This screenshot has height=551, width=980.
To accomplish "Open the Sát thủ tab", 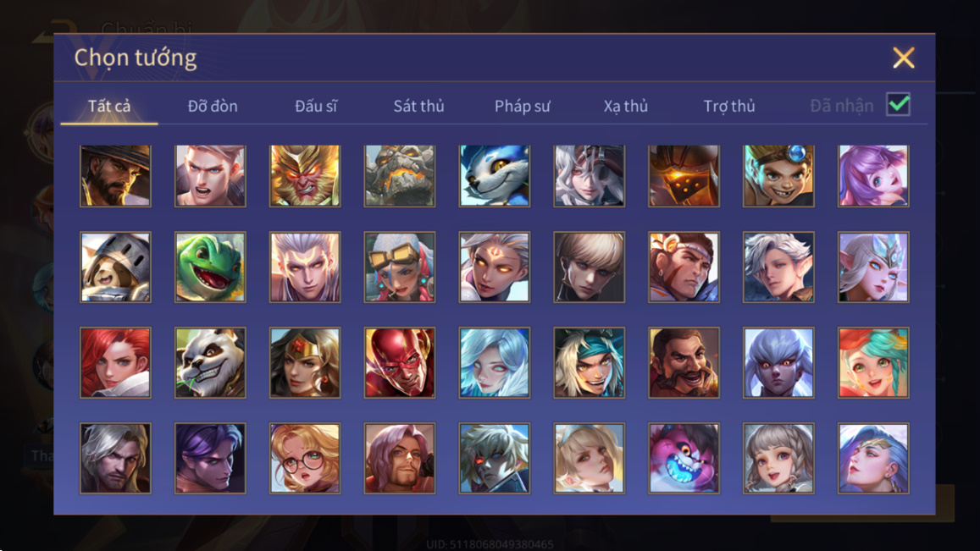I will pos(418,106).
